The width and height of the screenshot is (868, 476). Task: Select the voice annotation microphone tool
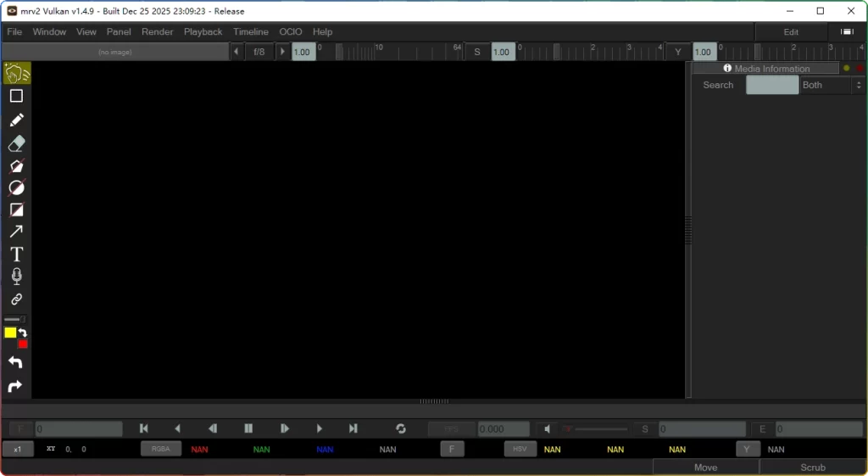(x=17, y=276)
